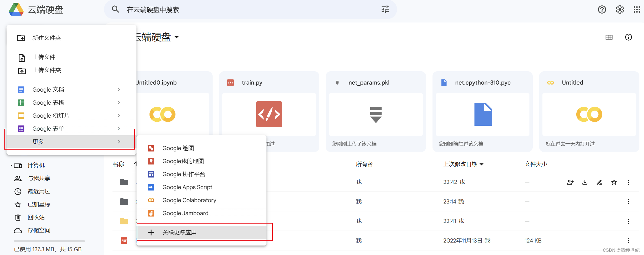This screenshot has width=644, height=255.
Task: Expand Google 幻灯片 submenu arrow
Action: pos(119,116)
